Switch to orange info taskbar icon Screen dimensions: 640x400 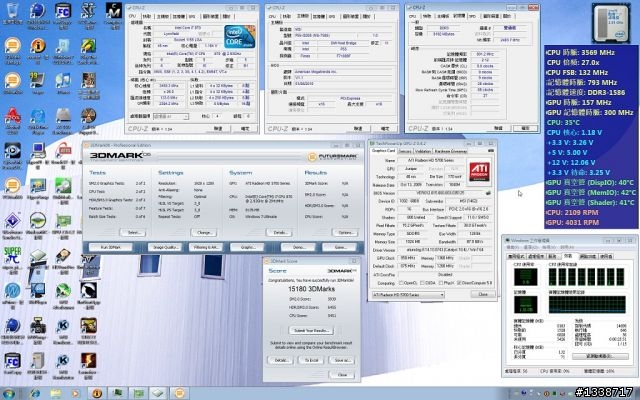(97, 393)
